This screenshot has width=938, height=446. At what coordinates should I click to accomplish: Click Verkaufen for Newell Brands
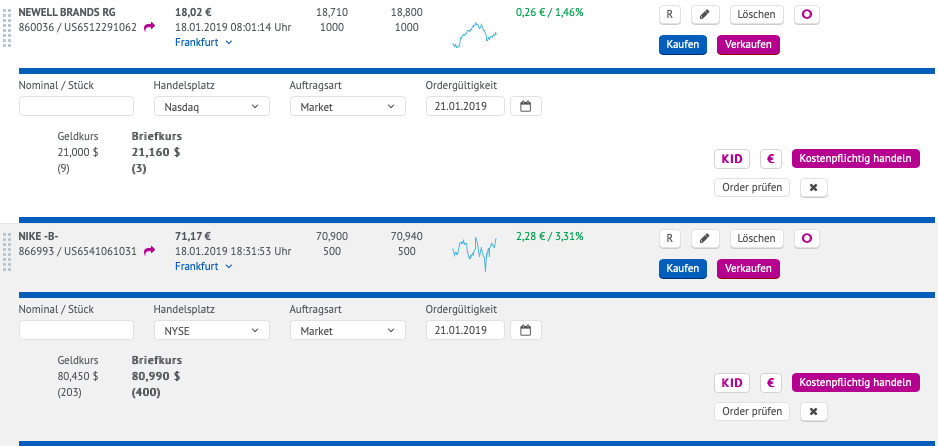[748, 45]
